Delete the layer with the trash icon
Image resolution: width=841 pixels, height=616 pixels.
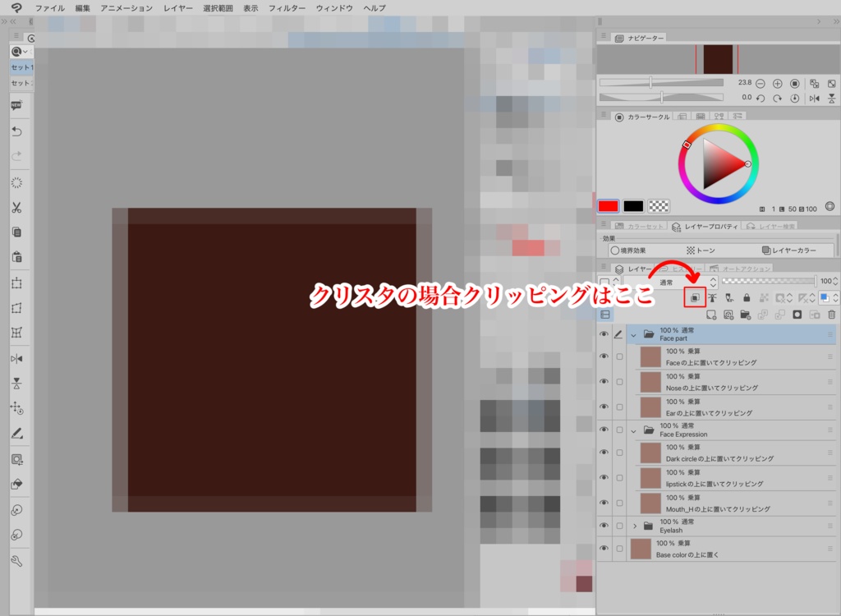[832, 315]
